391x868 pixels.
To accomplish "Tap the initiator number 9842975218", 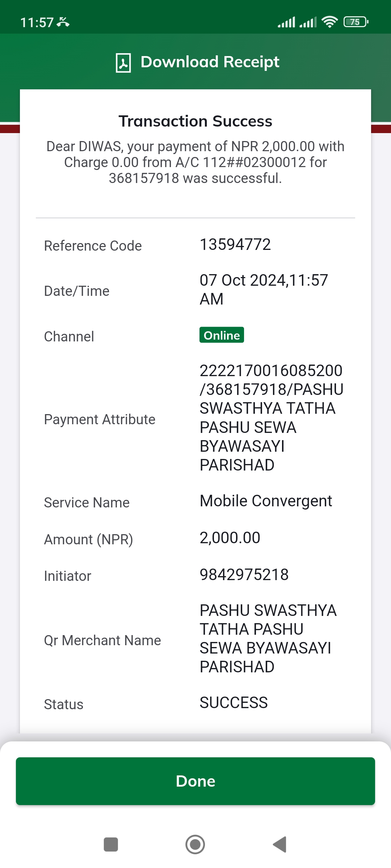I will click(x=244, y=575).
